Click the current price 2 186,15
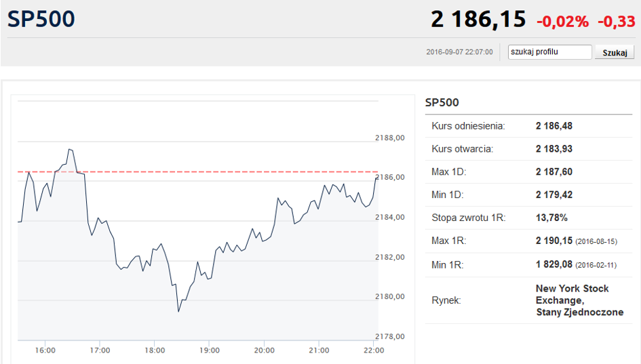 [478, 20]
